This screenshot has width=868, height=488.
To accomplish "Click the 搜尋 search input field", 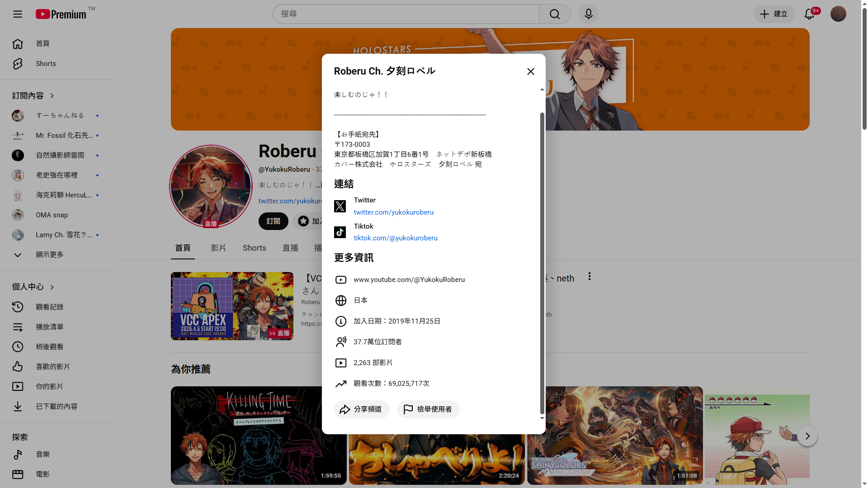I will pos(406,14).
